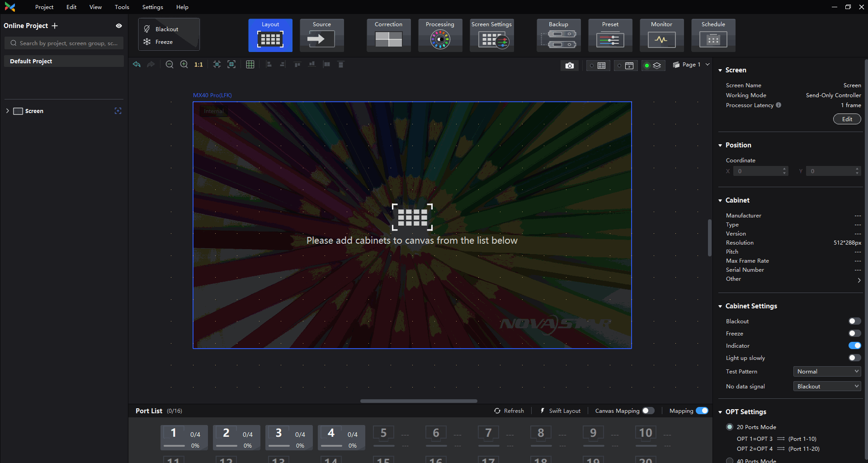Image resolution: width=868 pixels, height=463 pixels.
Task: Select 20 Ports Mode radio button
Action: tap(730, 427)
